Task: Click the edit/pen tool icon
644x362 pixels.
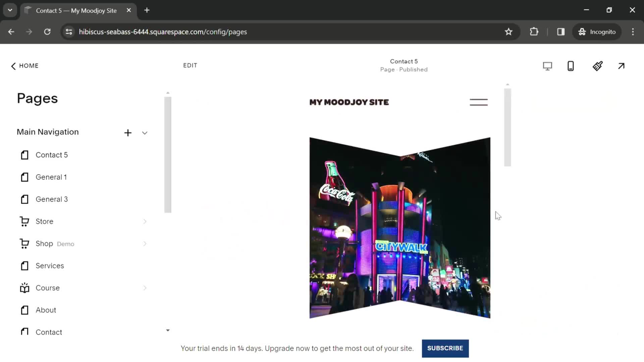Action: click(597, 65)
